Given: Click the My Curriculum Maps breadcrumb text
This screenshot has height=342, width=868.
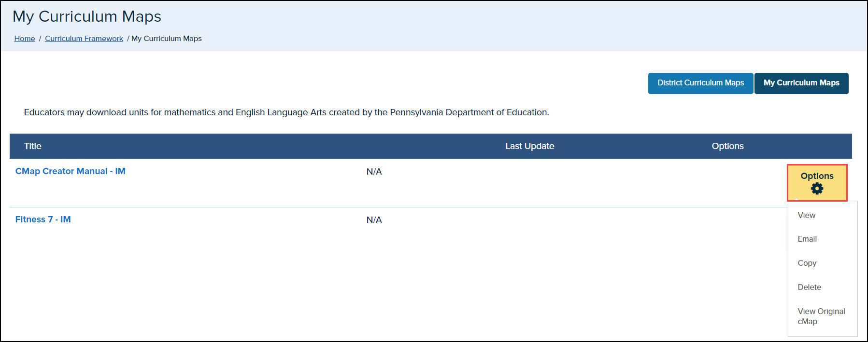Looking at the screenshot, I should (x=167, y=39).
